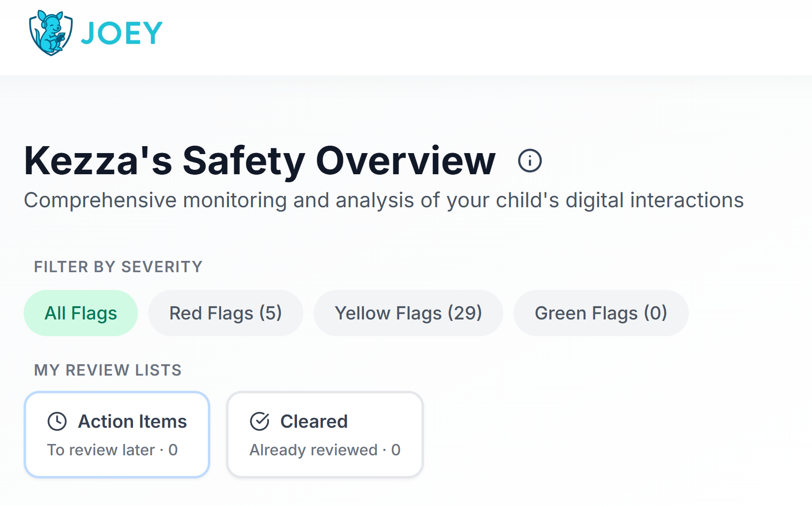Screen dimensions: 812x506
Task: Expand the Cleared review list
Action: coord(325,434)
